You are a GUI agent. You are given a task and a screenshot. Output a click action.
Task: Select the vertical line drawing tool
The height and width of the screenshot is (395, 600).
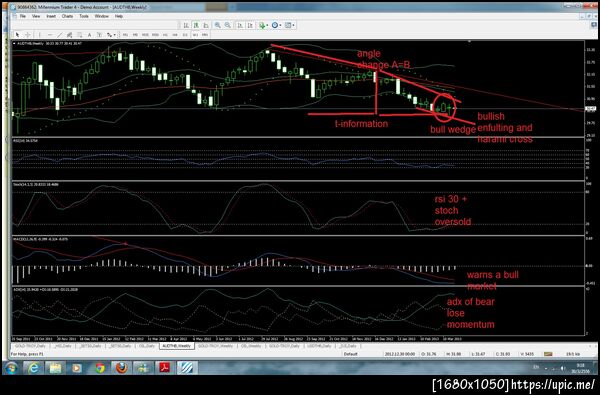(x=39, y=35)
